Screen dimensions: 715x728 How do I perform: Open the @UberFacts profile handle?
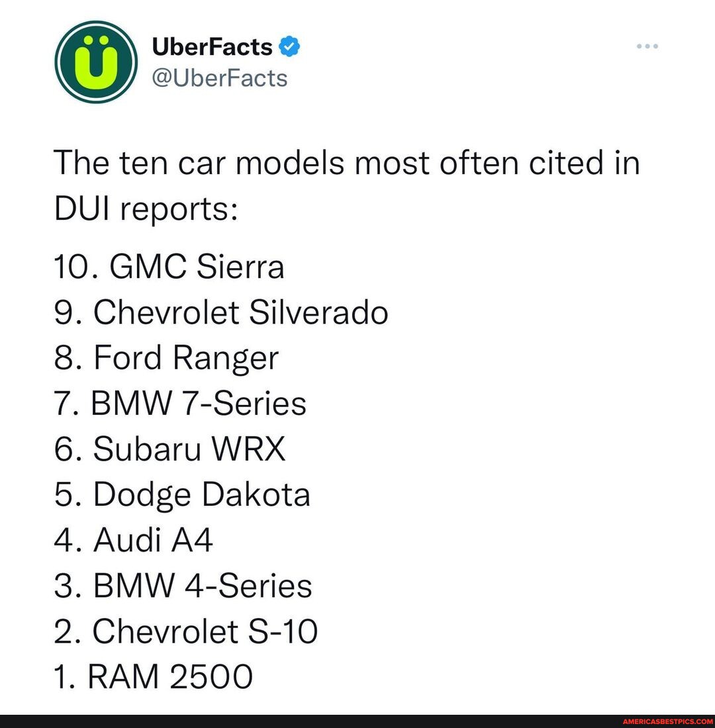(218, 77)
